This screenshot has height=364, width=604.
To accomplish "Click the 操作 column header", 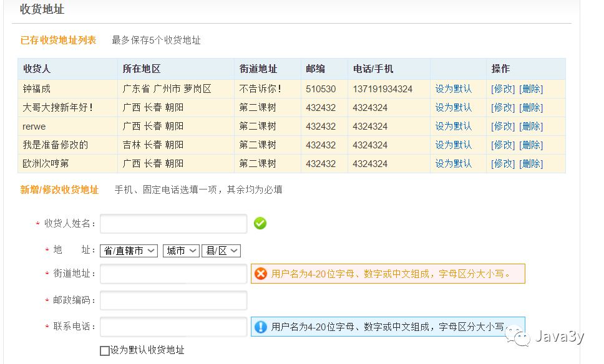I will 500,69.
